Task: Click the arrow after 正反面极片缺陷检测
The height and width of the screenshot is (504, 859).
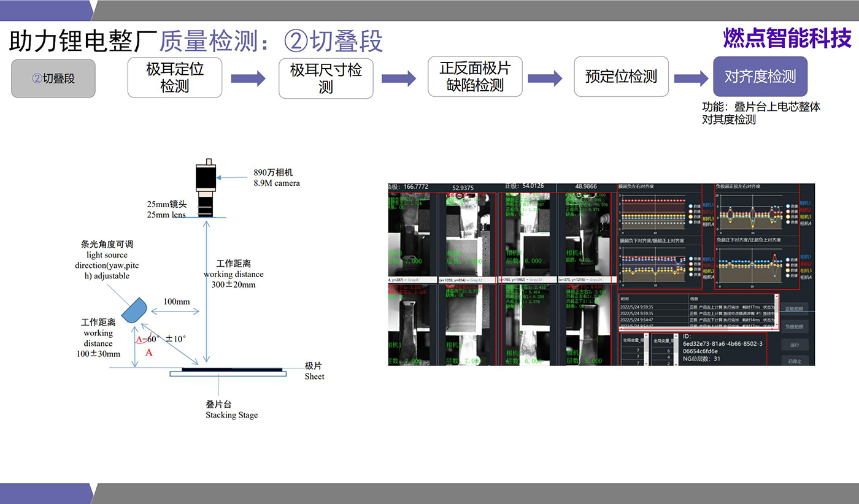Action: pyautogui.click(x=545, y=78)
